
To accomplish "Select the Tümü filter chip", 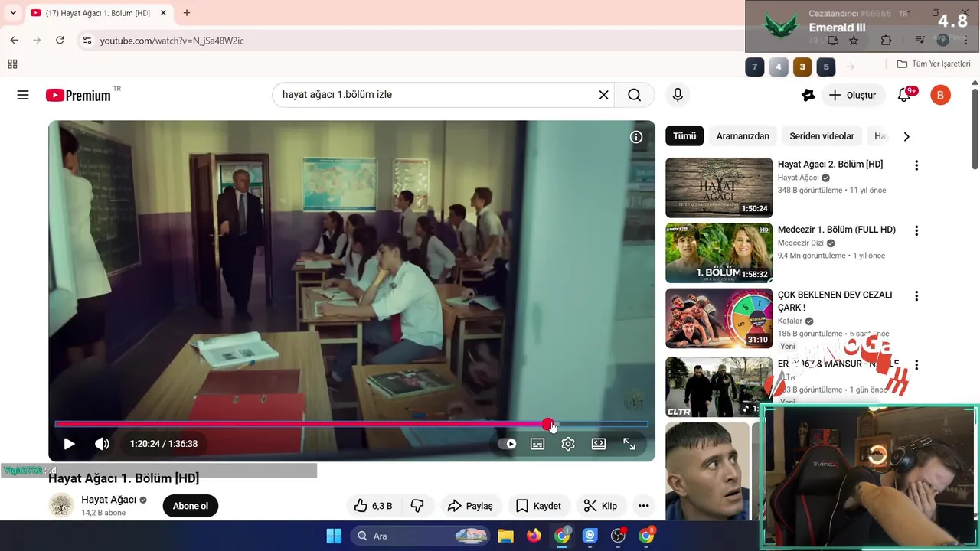I will click(684, 136).
